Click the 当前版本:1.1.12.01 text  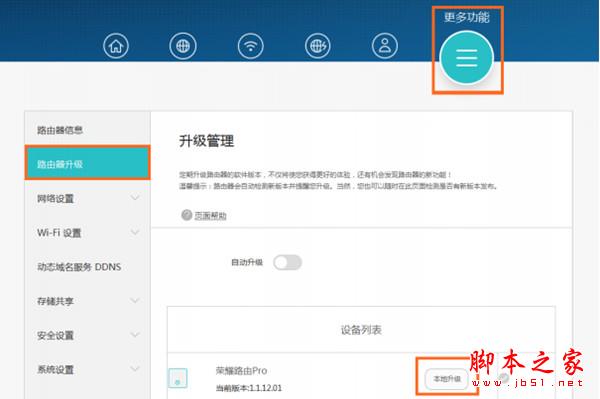pyautogui.click(x=249, y=388)
